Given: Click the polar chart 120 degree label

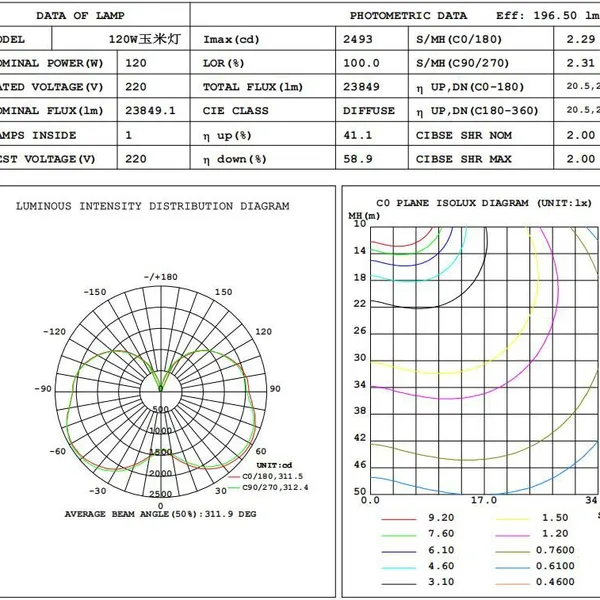Looking at the screenshot, I should pyautogui.click(x=264, y=332).
